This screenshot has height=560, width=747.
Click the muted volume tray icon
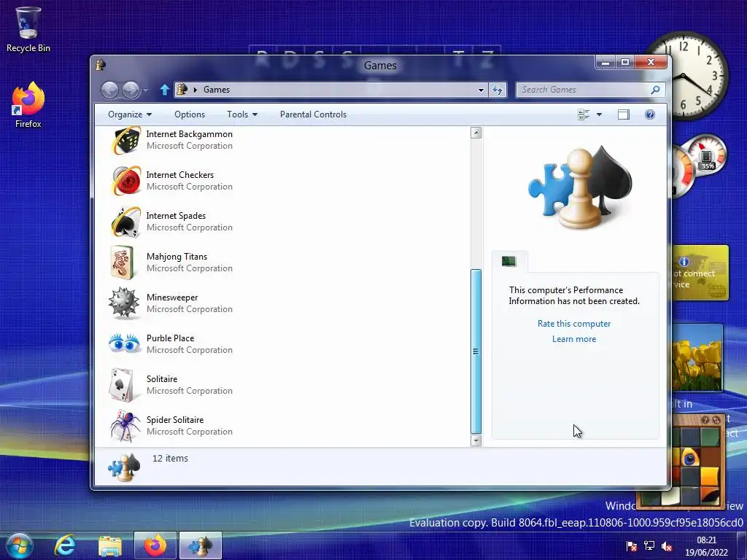[x=667, y=546]
